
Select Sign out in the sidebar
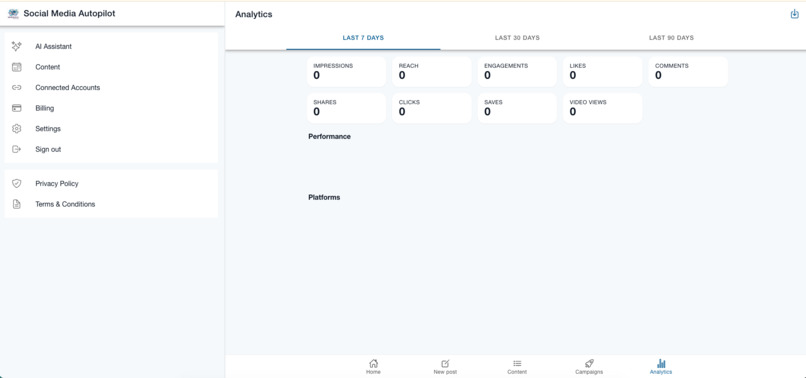[x=111, y=149]
